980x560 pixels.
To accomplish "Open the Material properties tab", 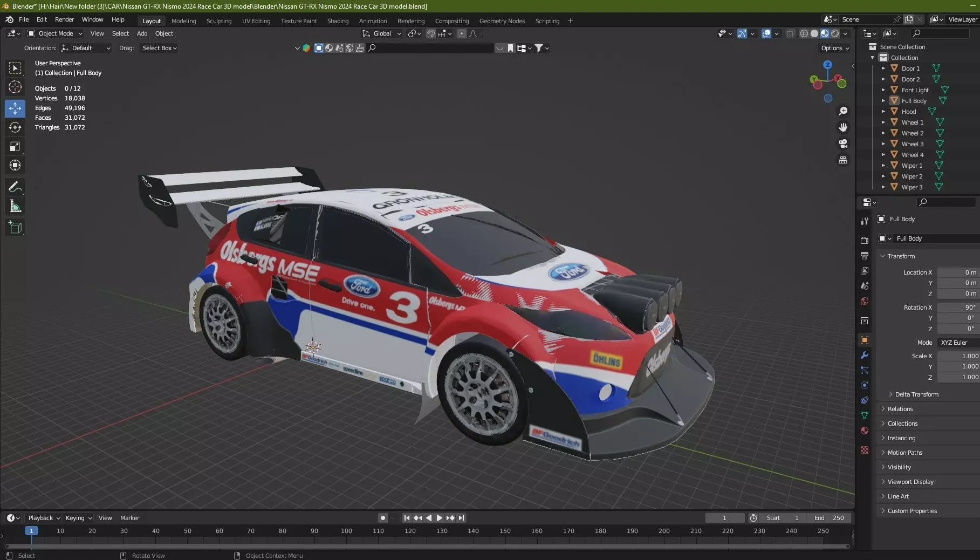I will [x=865, y=431].
